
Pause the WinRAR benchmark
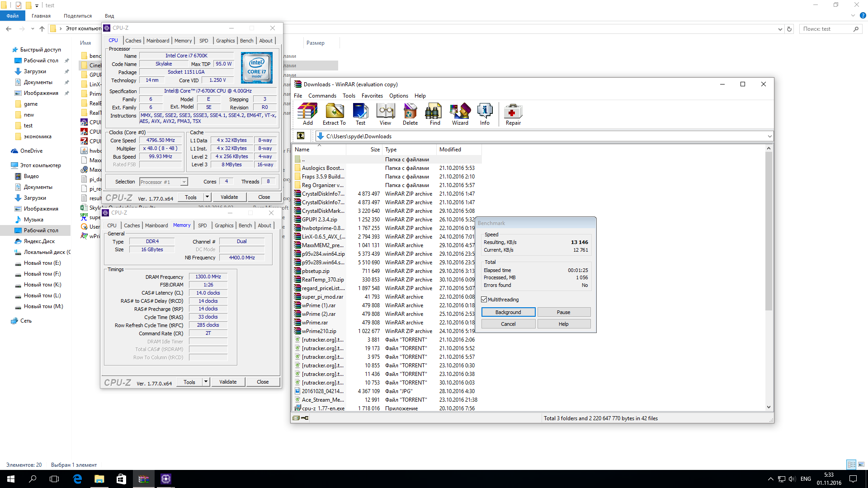click(x=563, y=312)
